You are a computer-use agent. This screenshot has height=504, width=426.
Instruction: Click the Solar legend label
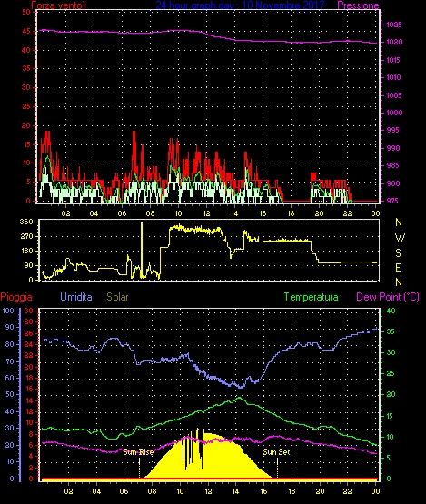tap(117, 297)
